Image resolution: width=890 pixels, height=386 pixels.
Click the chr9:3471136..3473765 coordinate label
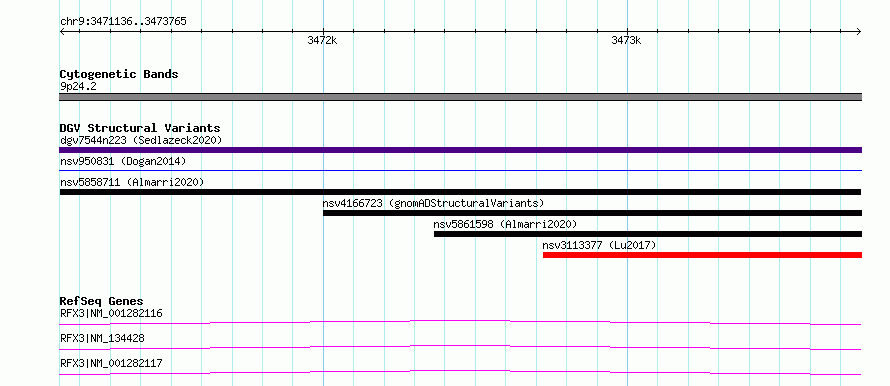pyautogui.click(x=123, y=22)
